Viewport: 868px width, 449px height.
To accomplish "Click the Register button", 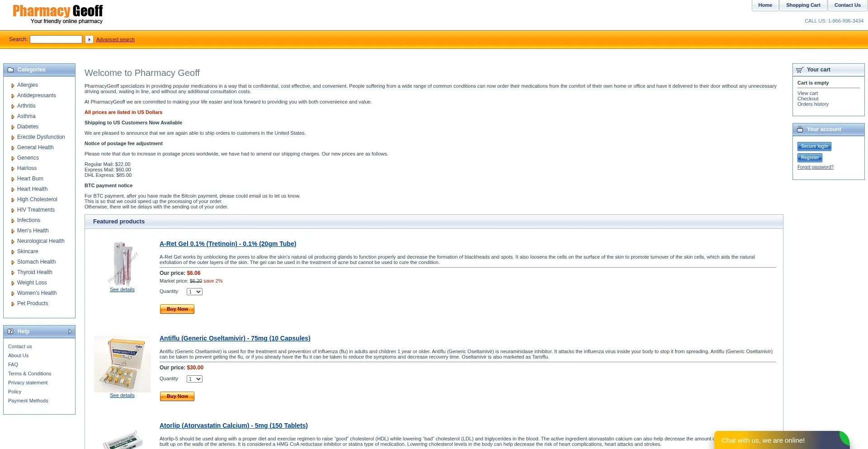I will click(810, 158).
